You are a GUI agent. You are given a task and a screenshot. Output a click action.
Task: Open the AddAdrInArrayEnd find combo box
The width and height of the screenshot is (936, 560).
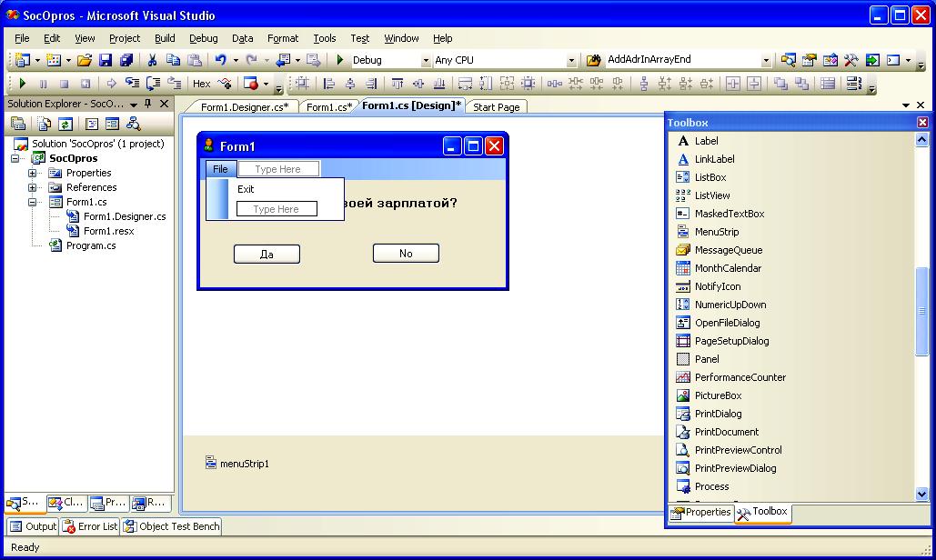[766, 60]
